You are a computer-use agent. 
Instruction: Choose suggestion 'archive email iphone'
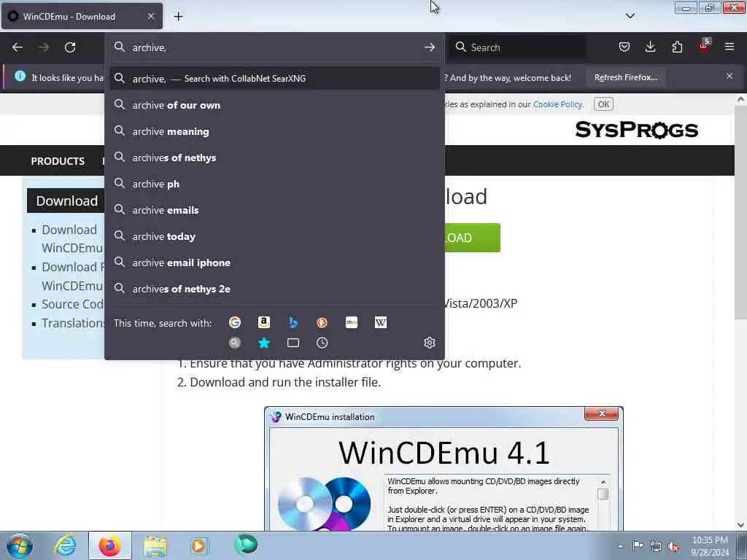(274, 262)
